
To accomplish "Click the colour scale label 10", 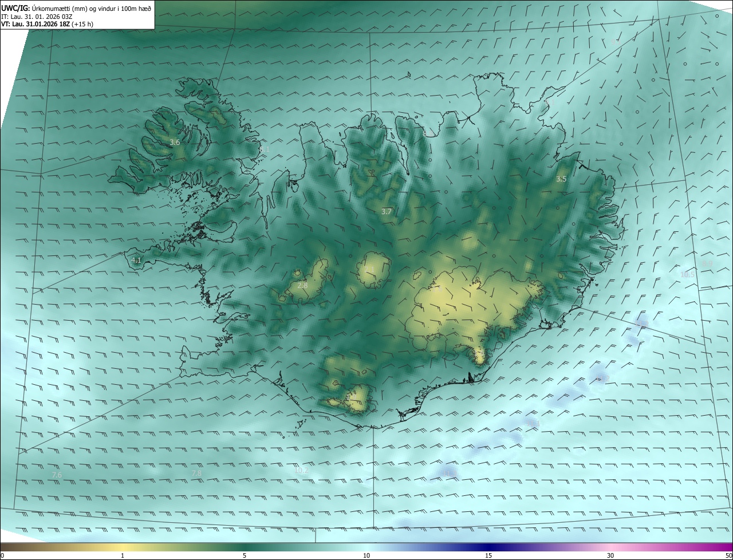I will (x=366, y=555).
